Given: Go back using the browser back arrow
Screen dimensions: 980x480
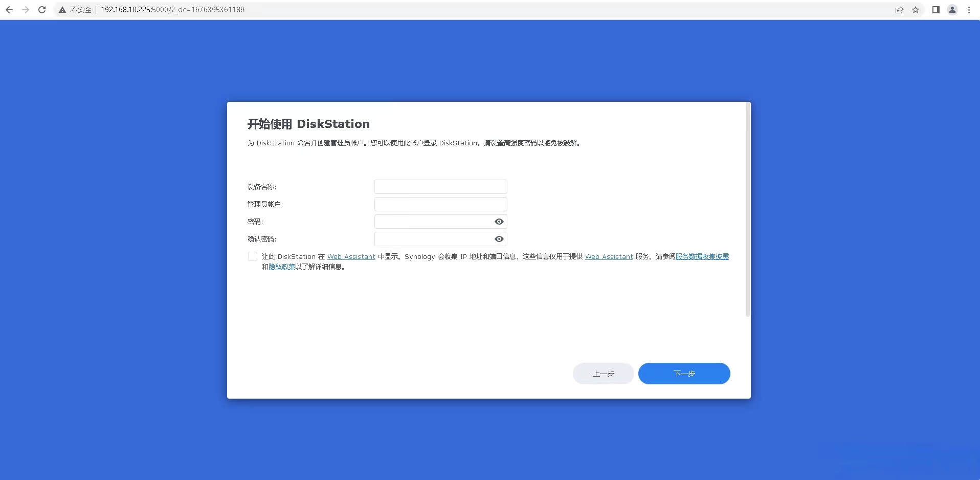Looking at the screenshot, I should pyautogui.click(x=9, y=10).
